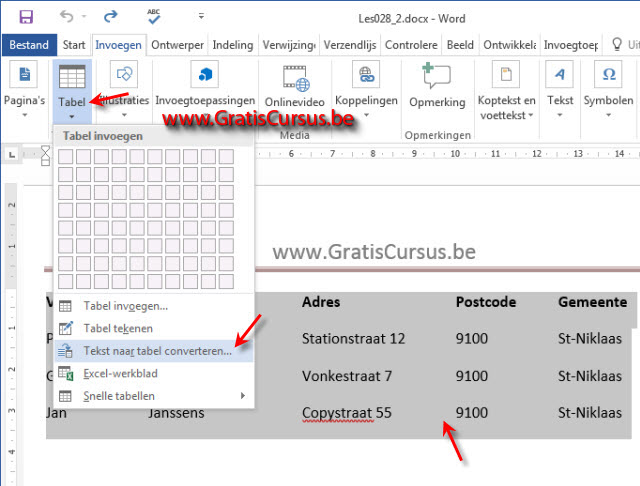Choose Tabel invoegen... menu entry

153,306
